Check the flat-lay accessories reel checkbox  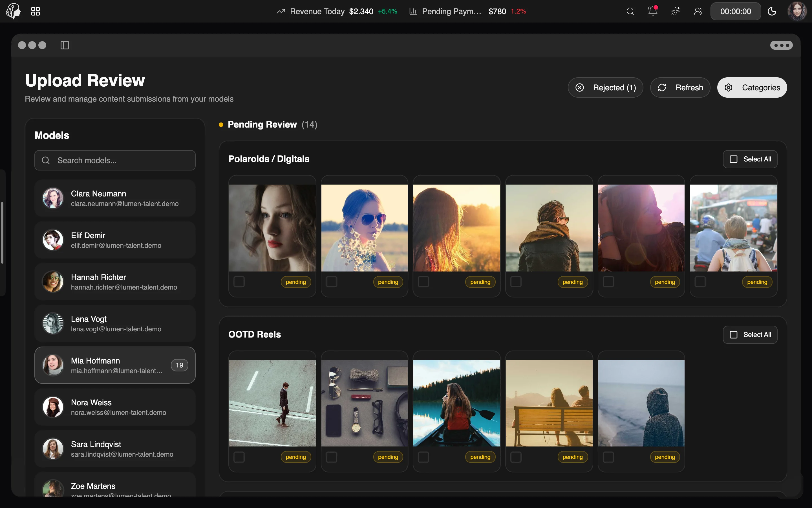(332, 457)
